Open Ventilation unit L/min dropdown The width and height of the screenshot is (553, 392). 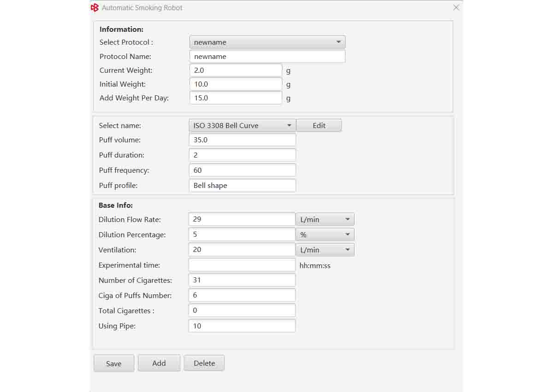(325, 250)
